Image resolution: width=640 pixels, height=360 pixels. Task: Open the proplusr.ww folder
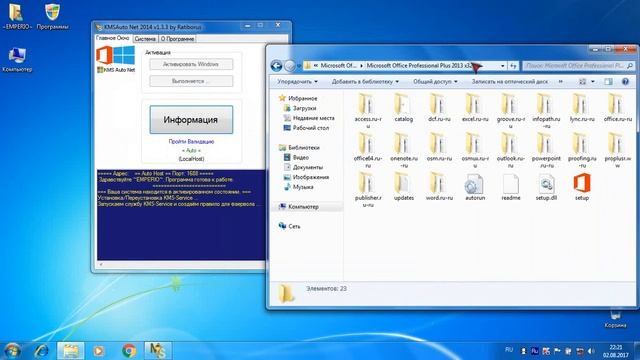pyautogui.click(x=617, y=149)
